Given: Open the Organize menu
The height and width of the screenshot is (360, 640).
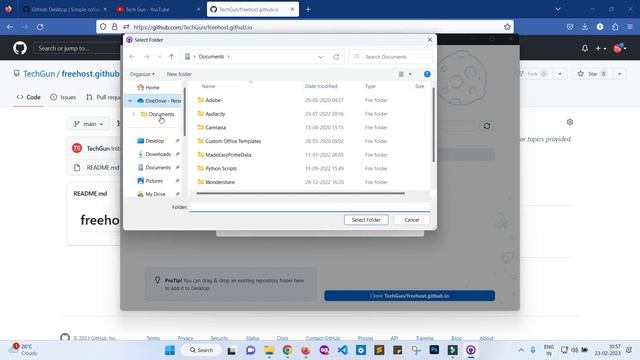Looking at the screenshot, I should [x=142, y=74].
